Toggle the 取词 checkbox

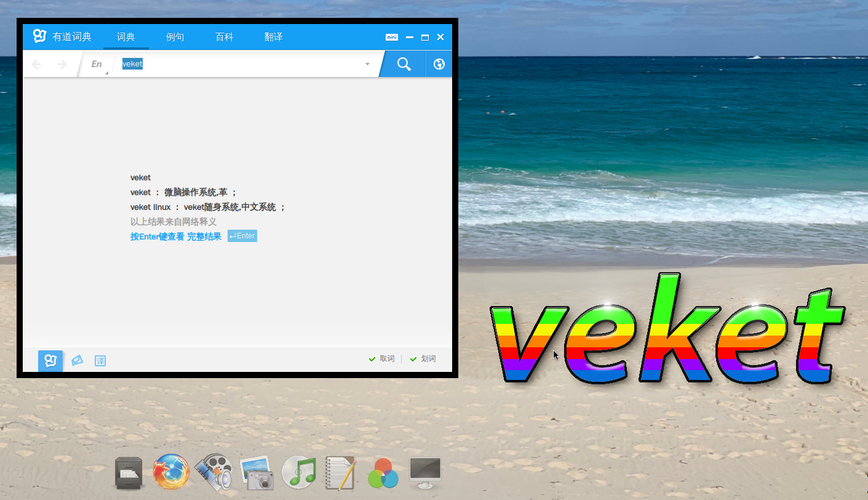[381, 359]
